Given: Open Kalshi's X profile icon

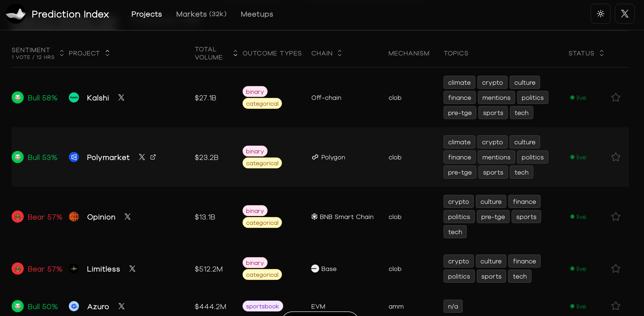Looking at the screenshot, I should pos(121,98).
